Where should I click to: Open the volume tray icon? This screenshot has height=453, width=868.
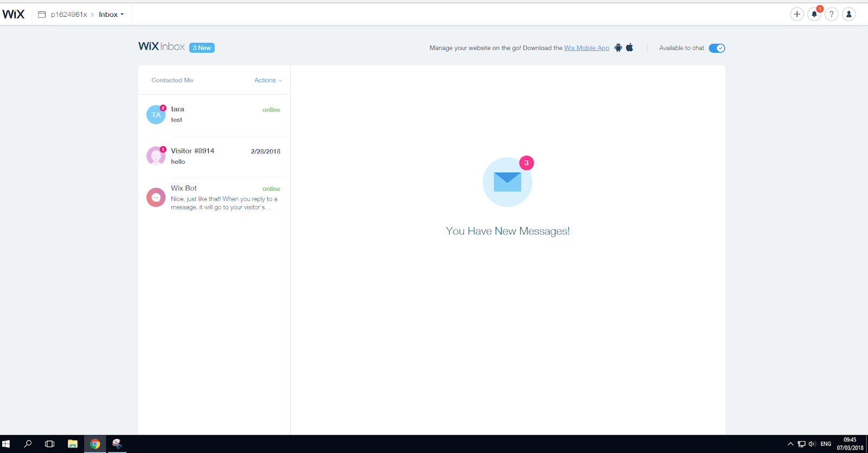pos(812,444)
